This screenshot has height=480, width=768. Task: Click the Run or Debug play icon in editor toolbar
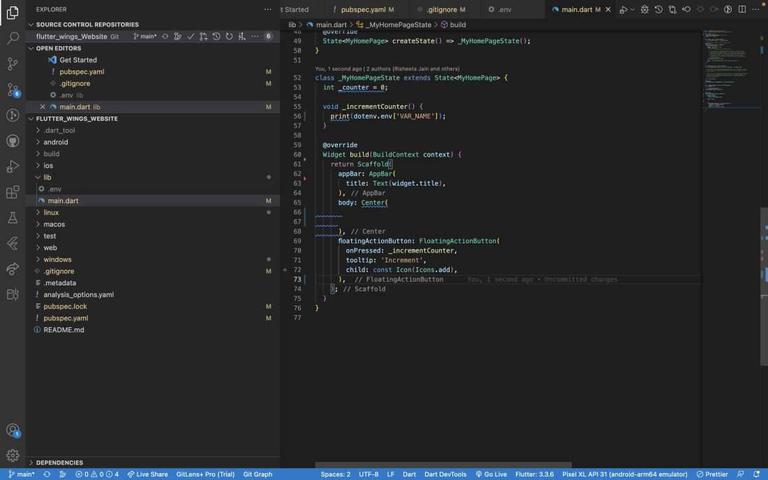(623, 9)
